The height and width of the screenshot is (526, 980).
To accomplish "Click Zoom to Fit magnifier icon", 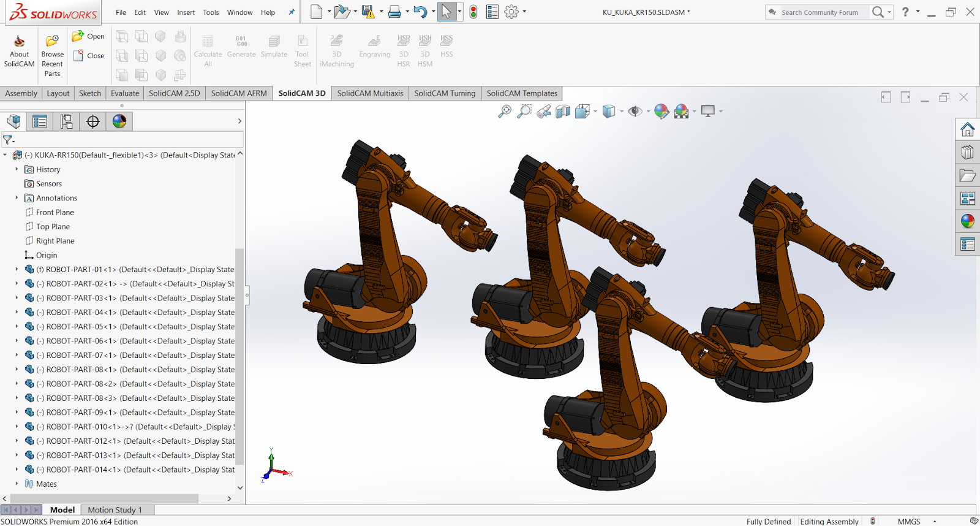I will pyautogui.click(x=505, y=111).
